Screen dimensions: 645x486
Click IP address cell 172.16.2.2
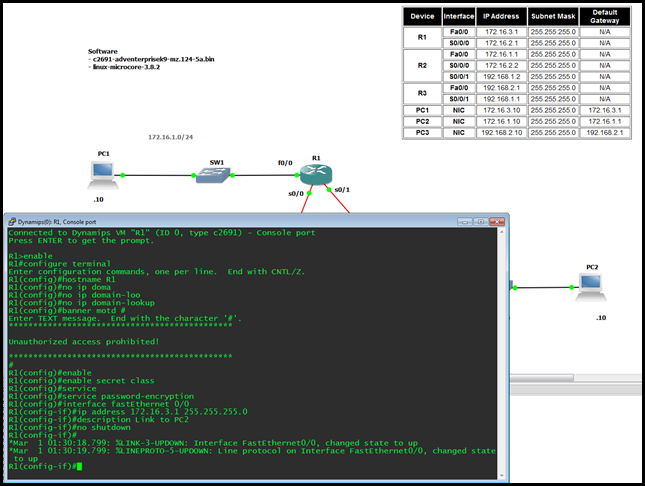[x=501, y=65]
